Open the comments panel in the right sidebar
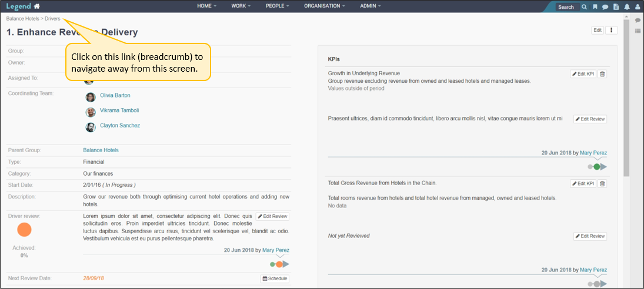 [x=638, y=21]
